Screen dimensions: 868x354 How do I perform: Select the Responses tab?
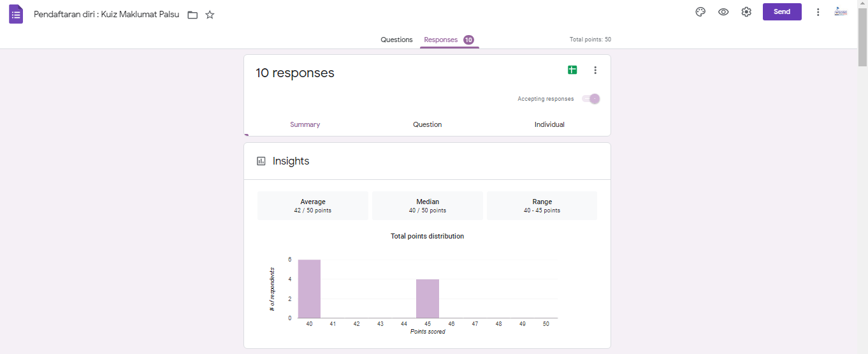click(x=441, y=40)
